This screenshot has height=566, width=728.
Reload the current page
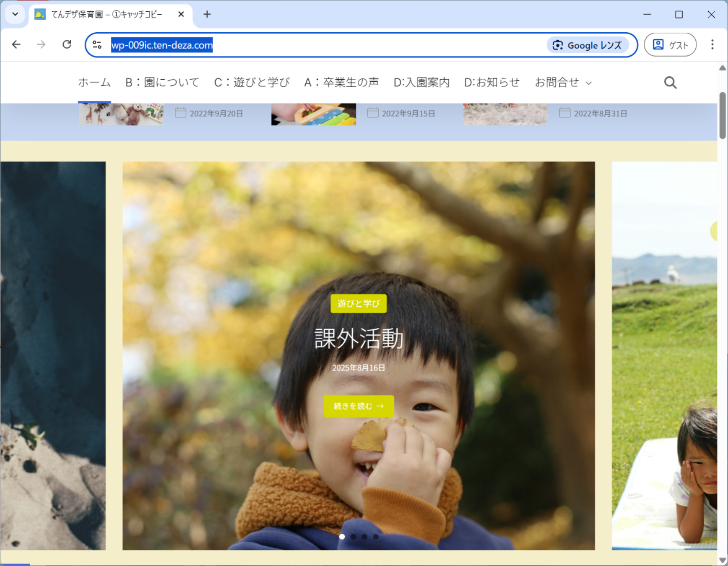pos(67,44)
